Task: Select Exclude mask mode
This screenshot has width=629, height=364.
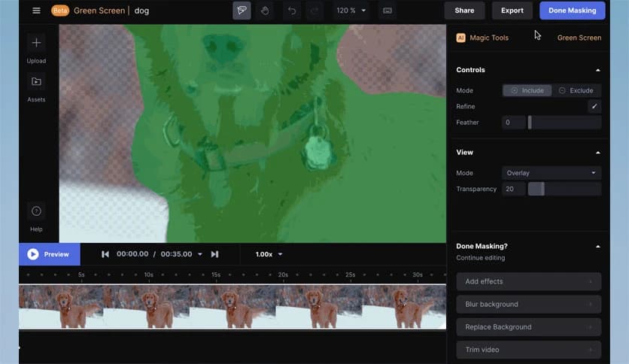Action: (576, 90)
